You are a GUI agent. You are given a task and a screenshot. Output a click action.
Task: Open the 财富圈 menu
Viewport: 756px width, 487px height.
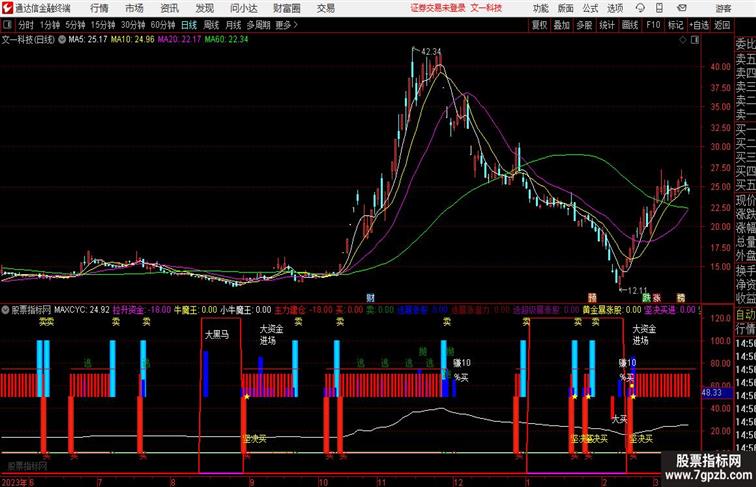[x=286, y=8]
